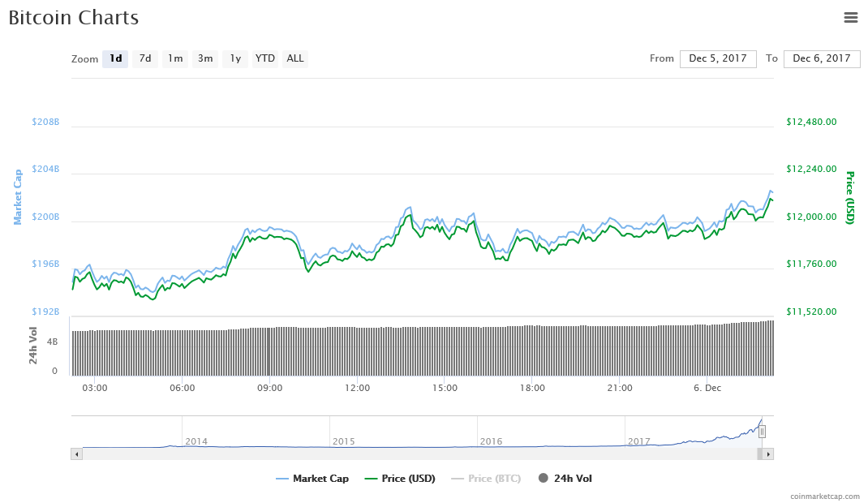Enable the Price (BTC) series in legend

(x=486, y=479)
